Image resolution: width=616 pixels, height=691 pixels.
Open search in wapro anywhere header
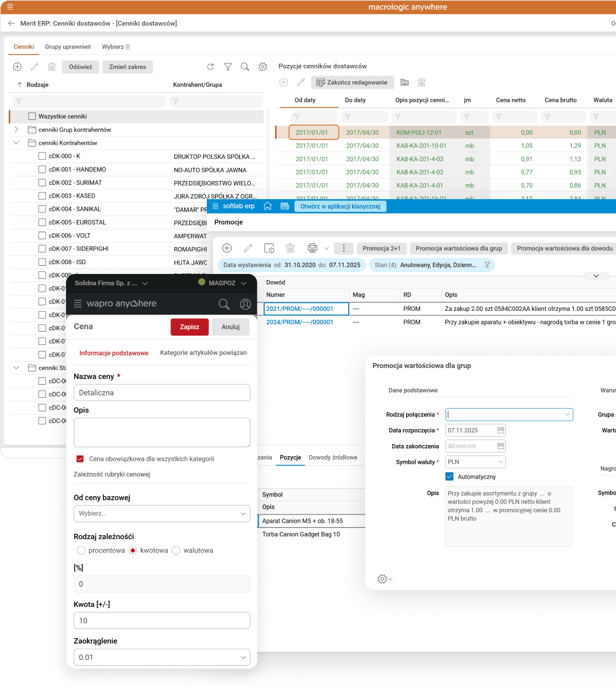[224, 304]
